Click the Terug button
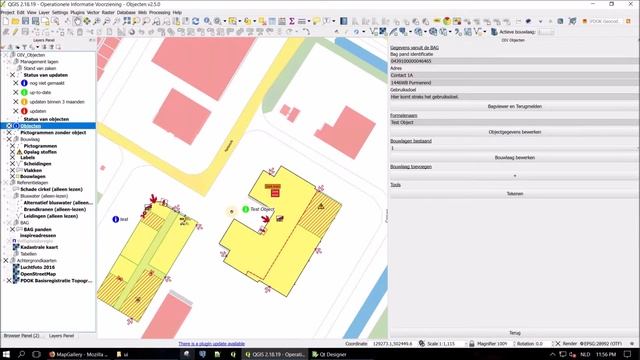This screenshot has width=640, height=360. pyautogui.click(x=514, y=333)
